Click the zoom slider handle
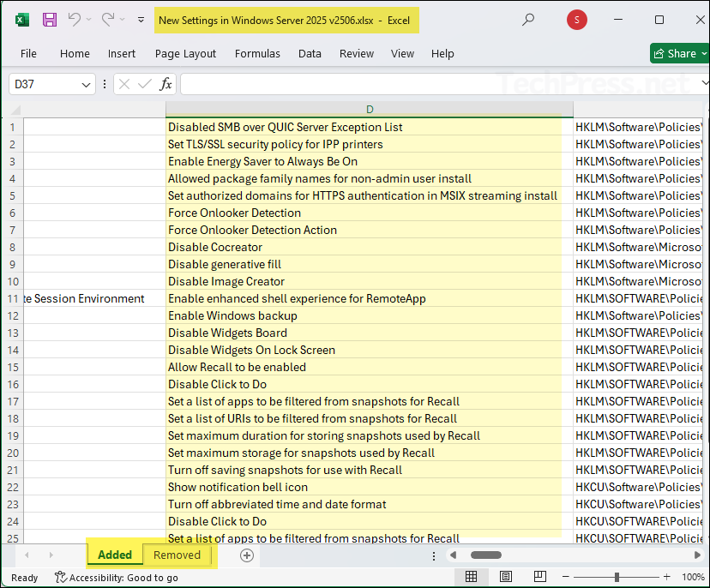 617,577
